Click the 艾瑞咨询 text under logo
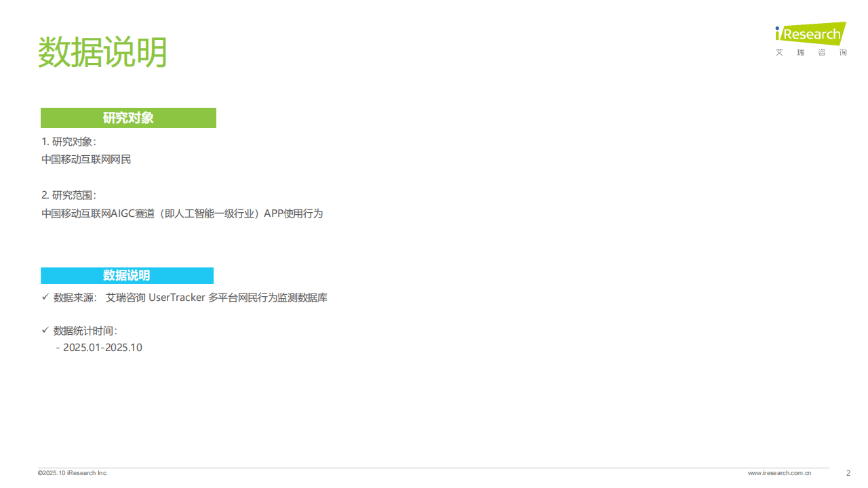 click(811, 52)
